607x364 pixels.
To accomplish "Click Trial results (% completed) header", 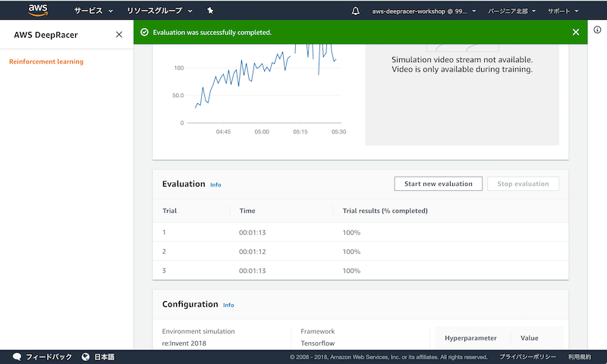I will [385, 211].
